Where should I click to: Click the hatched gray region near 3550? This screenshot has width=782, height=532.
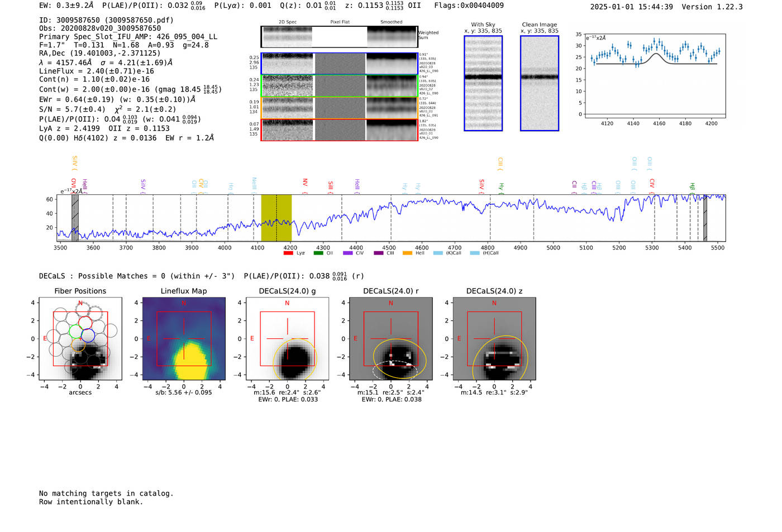(75, 218)
